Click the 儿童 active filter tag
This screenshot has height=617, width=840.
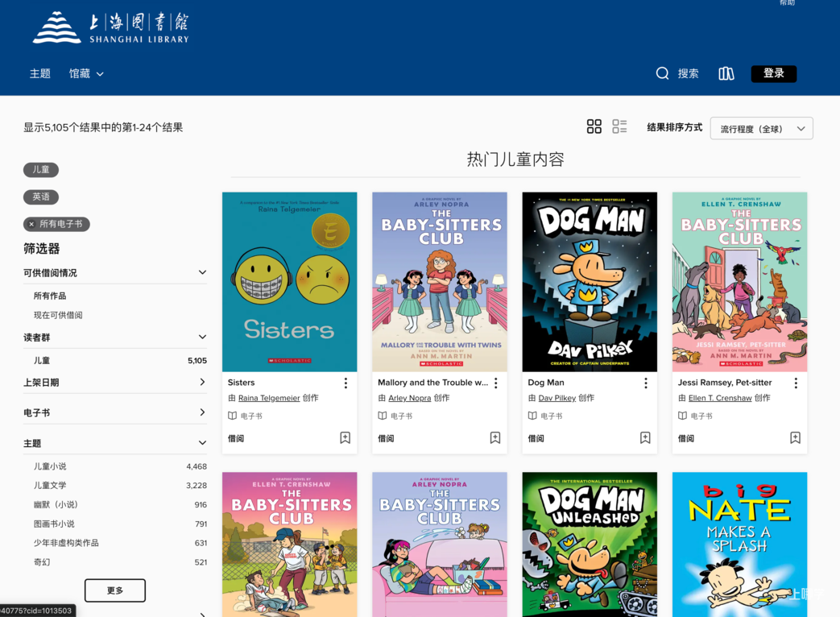coord(41,170)
